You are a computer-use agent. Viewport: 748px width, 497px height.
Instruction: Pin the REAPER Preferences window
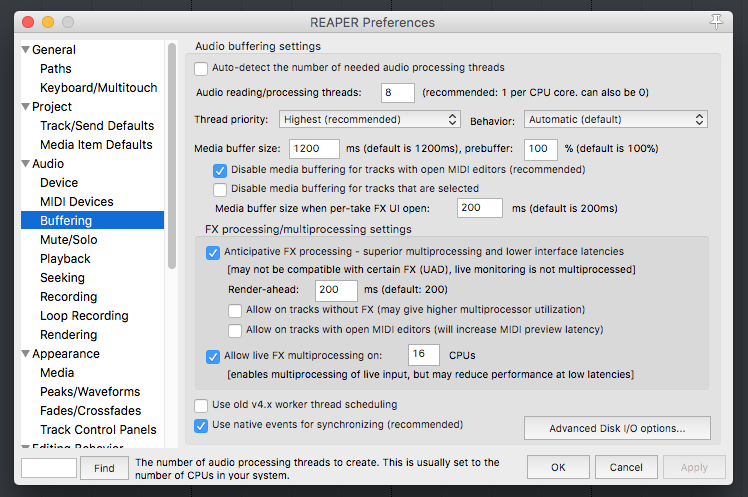coord(716,21)
